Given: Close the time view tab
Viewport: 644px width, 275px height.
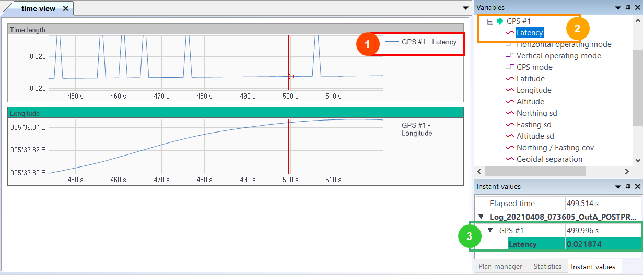Looking at the screenshot, I should (66, 9).
